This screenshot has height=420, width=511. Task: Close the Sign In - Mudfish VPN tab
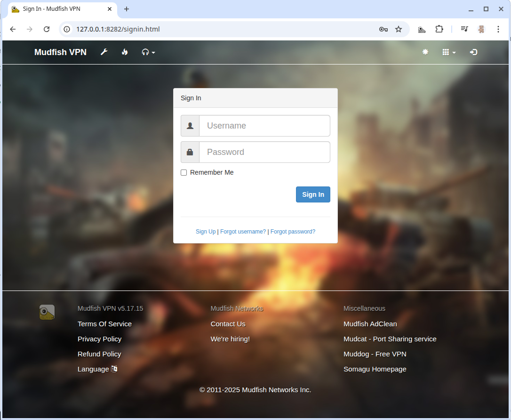[x=110, y=9]
